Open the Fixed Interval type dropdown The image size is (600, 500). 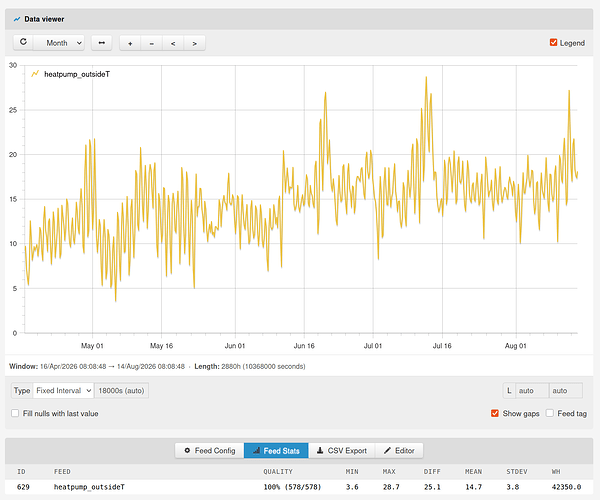click(x=64, y=391)
